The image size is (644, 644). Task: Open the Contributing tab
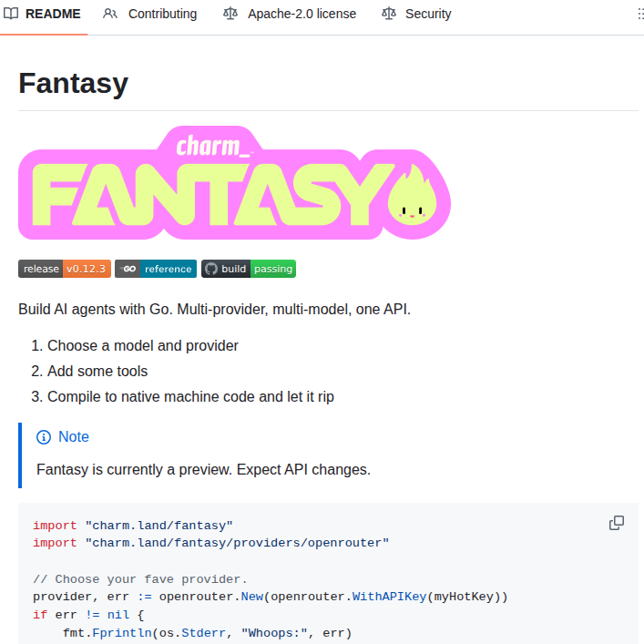(161, 14)
